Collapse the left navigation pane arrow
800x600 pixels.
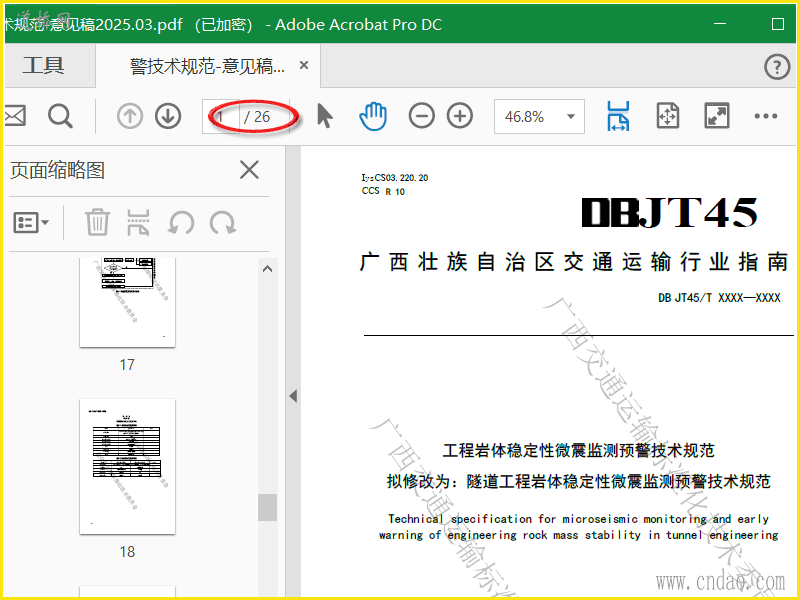293,396
